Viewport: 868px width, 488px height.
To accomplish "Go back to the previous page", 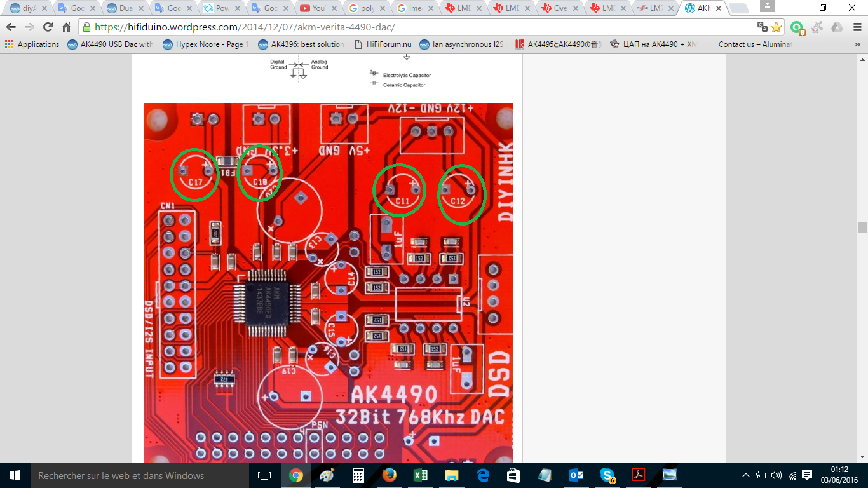I will tap(11, 27).
